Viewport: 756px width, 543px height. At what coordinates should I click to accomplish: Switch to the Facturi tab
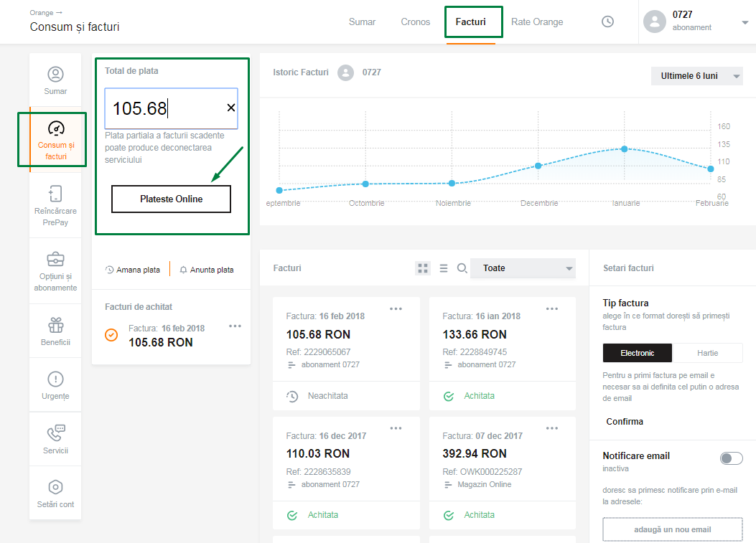470,22
